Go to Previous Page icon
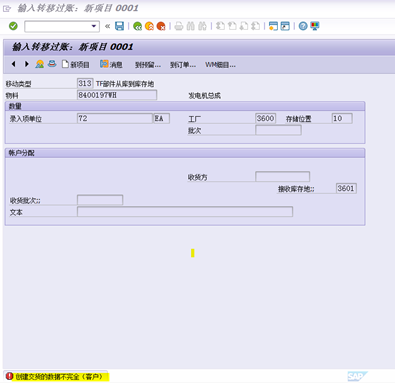The height and width of the screenshot is (383, 395). tap(232, 26)
